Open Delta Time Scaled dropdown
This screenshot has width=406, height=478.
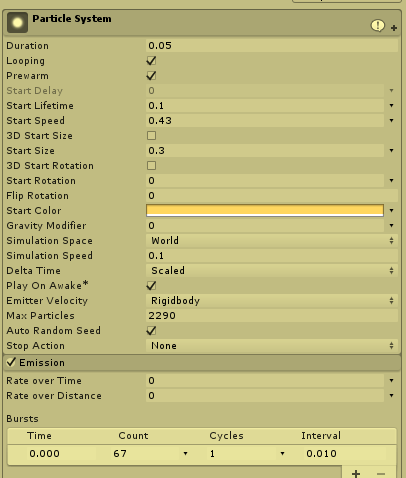pos(272,271)
